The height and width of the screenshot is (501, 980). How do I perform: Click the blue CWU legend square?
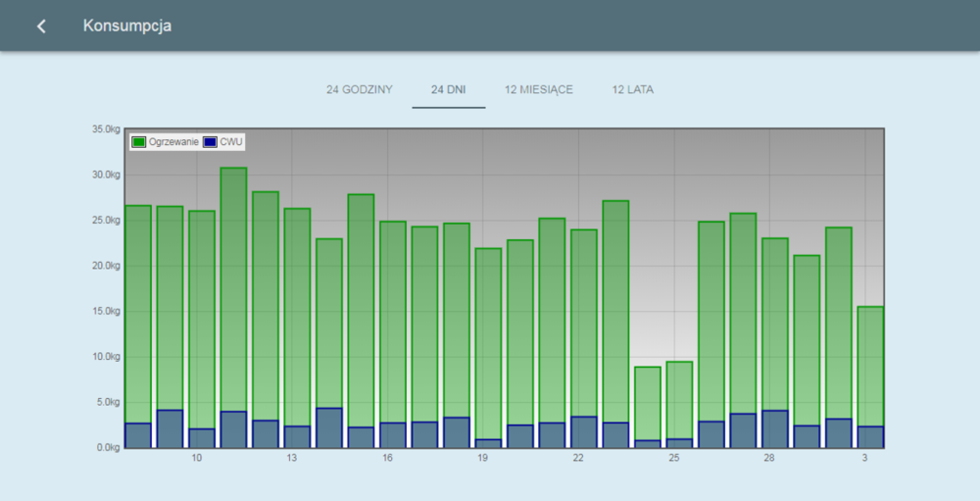click(x=211, y=142)
